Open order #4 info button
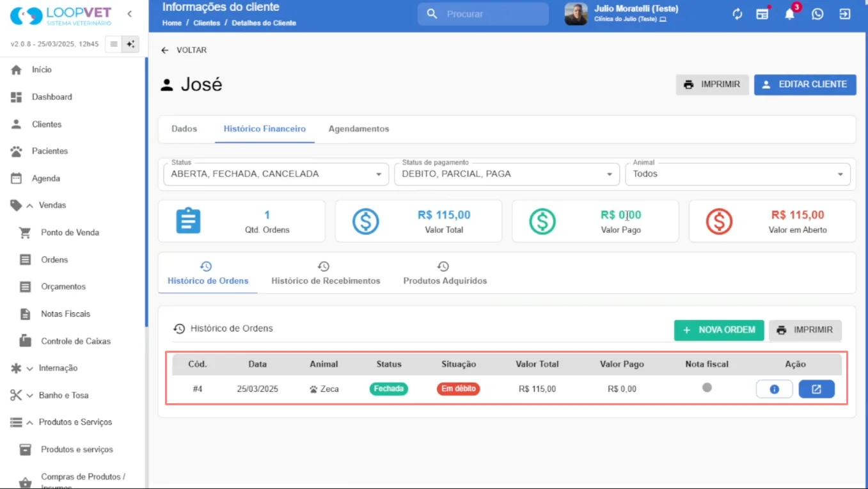868x489 pixels. (774, 389)
